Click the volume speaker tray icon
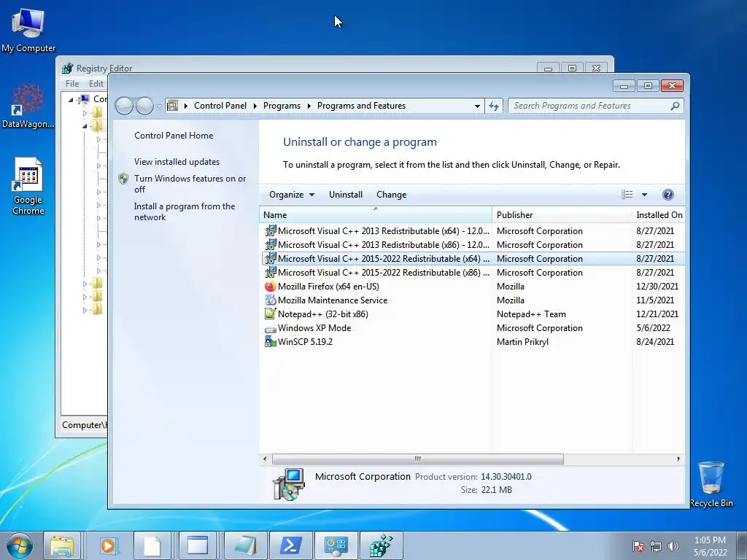The image size is (747, 560). [673, 546]
